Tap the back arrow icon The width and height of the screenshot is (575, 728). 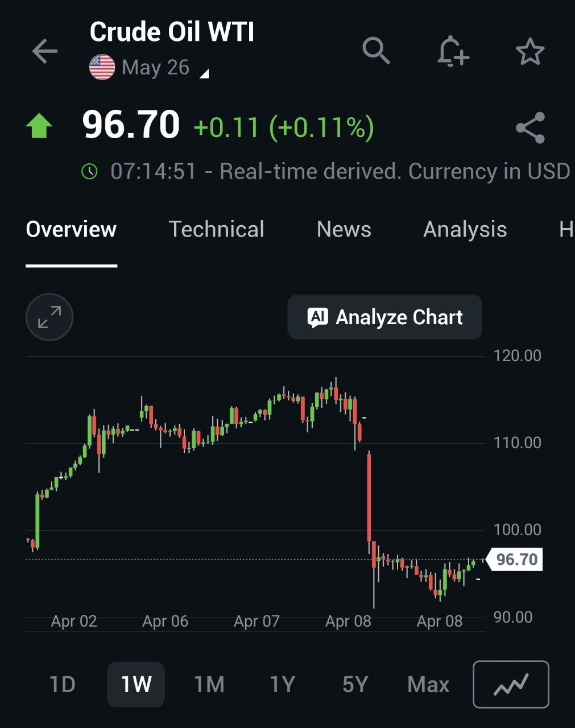point(45,52)
